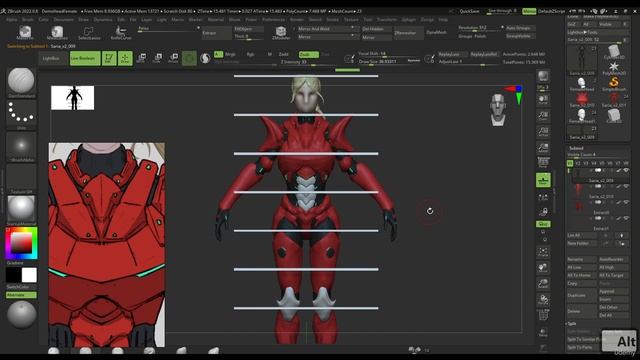Open the Color menu
The width and height of the screenshot is (640, 360).
(x=43, y=20)
